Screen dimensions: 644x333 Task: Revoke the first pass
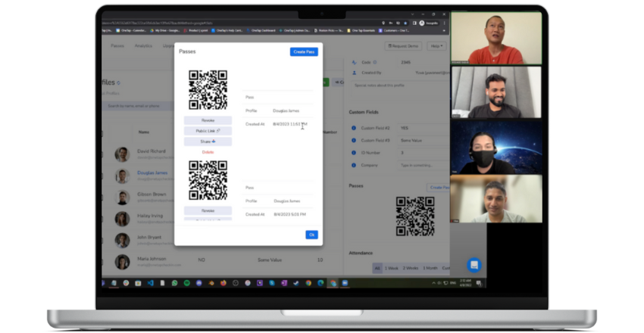[208, 120]
